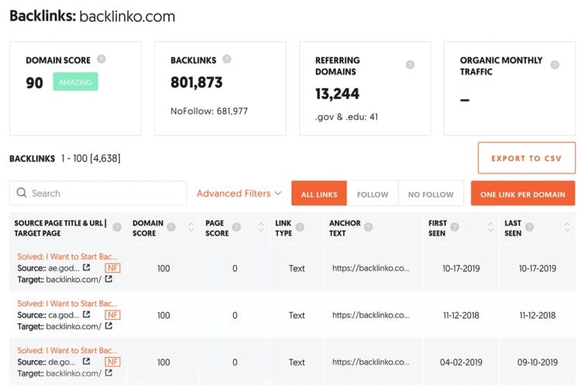The width and height of the screenshot is (588, 385).
Task: Click the AMAZING domain score badge
Action: tap(75, 81)
